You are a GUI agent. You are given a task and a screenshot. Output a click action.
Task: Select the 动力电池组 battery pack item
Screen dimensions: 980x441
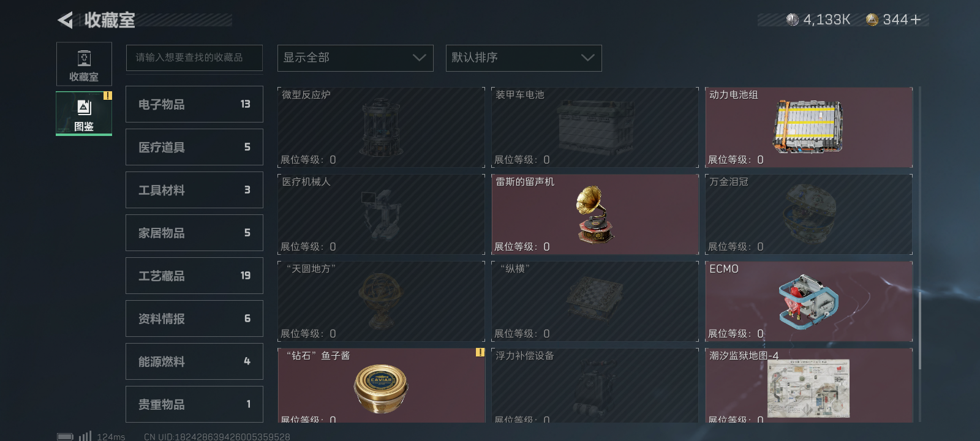(809, 127)
